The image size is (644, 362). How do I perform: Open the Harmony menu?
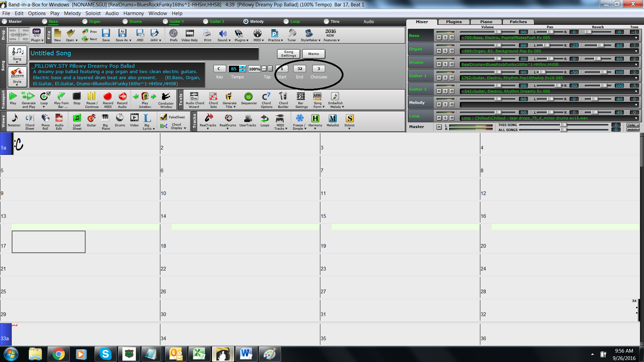(x=133, y=13)
